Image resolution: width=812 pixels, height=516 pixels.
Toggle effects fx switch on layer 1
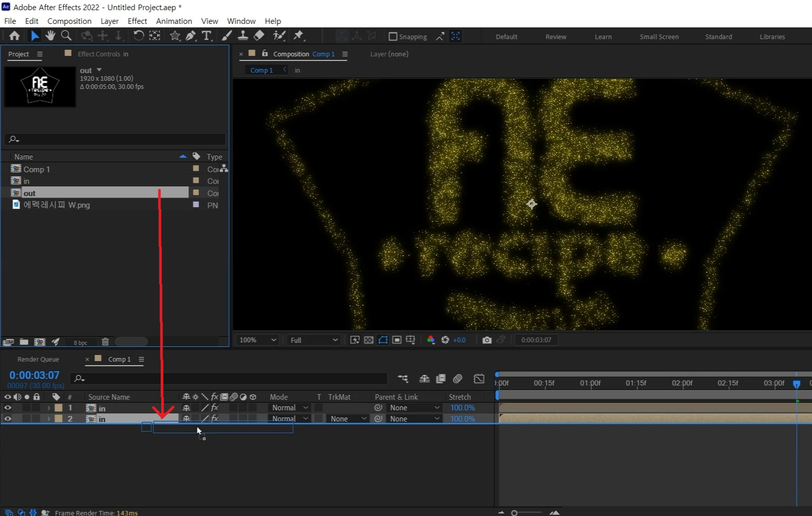click(215, 408)
